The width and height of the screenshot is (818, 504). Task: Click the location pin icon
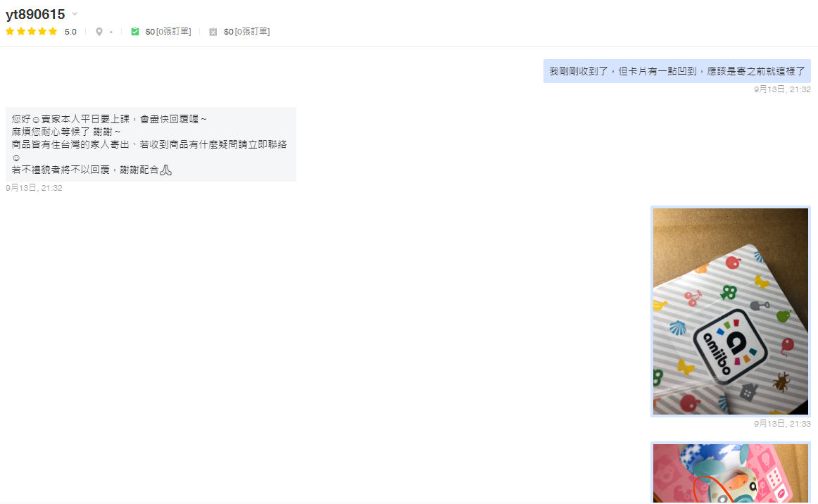click(x=99, y=32)
